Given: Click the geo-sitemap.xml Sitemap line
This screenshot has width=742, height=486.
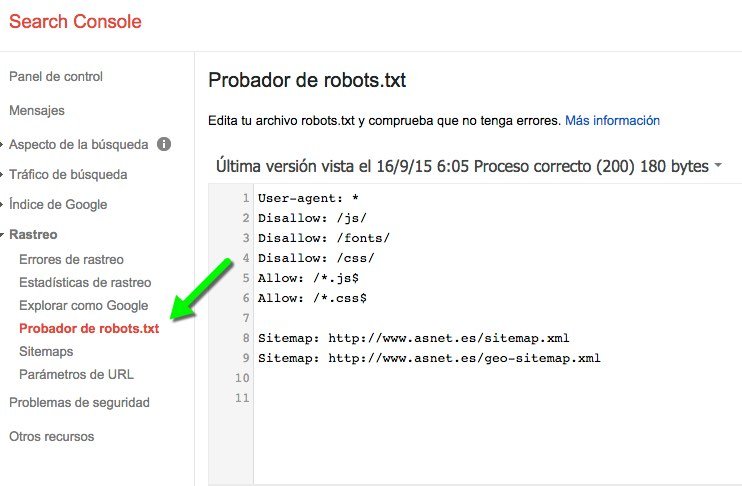Looking at the screenshot, I should 429,358.
